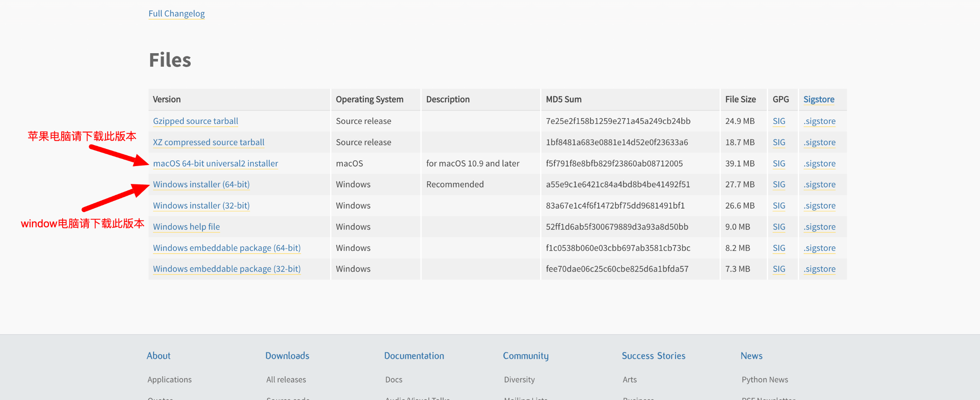Open All releases in the footer
The width and height of the screenshot is (980, 400).
pos(286,380)
